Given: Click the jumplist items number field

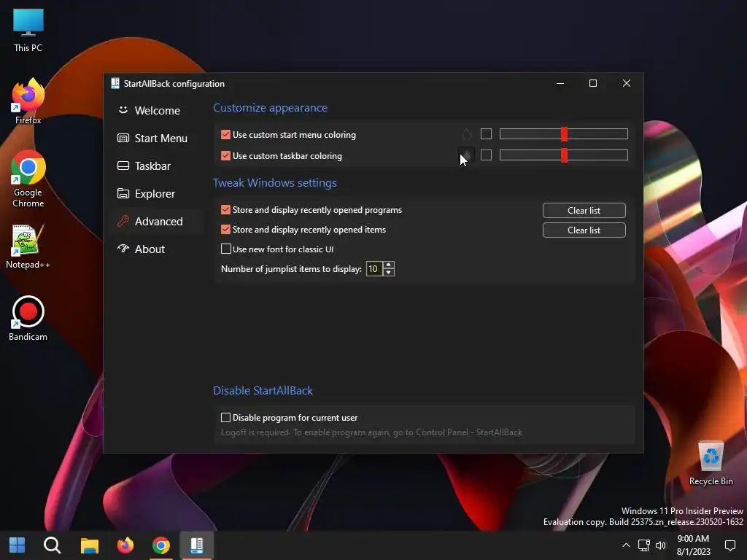Looking at the screenshot, I should (x=374, y=269).
